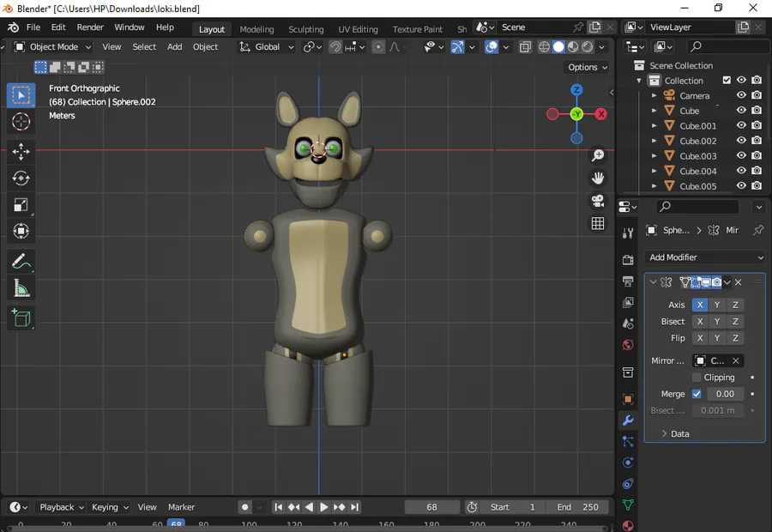This screenshot has height=532, width=772.
Task: Open the Keying dropdown in timeline
Action: pyautogui.click(x=110, y=507)
